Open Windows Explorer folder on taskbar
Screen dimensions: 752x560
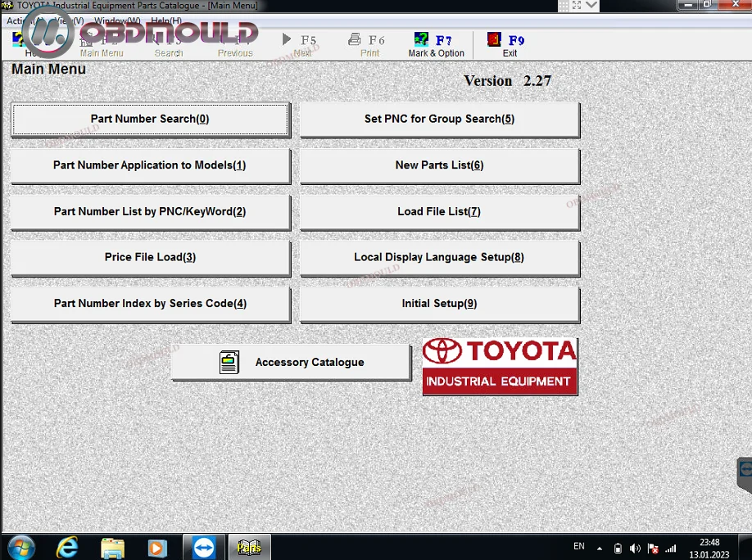[x=113, y=548]
